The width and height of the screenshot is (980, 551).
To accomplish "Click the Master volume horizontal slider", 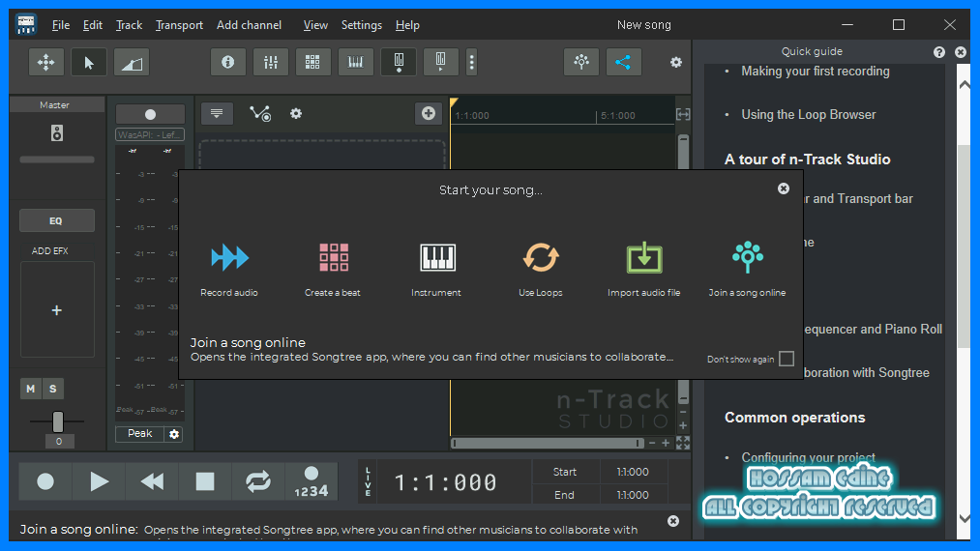I will 57,159.
